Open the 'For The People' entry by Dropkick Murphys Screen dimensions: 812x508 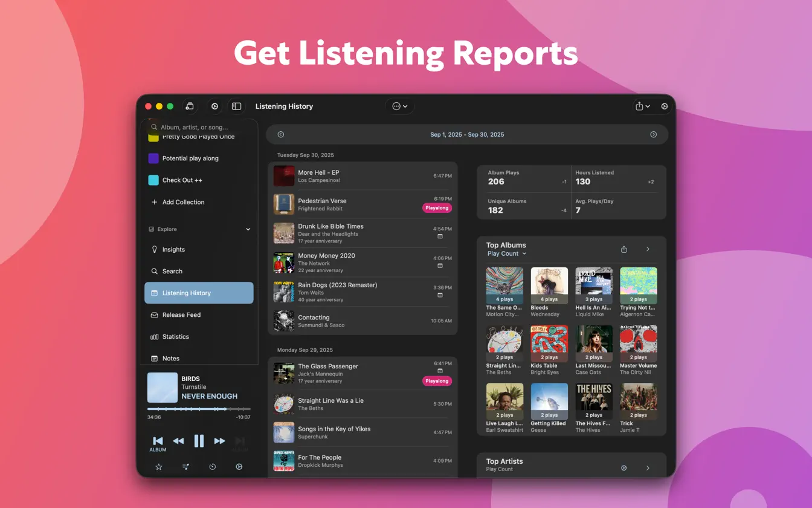click(x=362, y=461)
